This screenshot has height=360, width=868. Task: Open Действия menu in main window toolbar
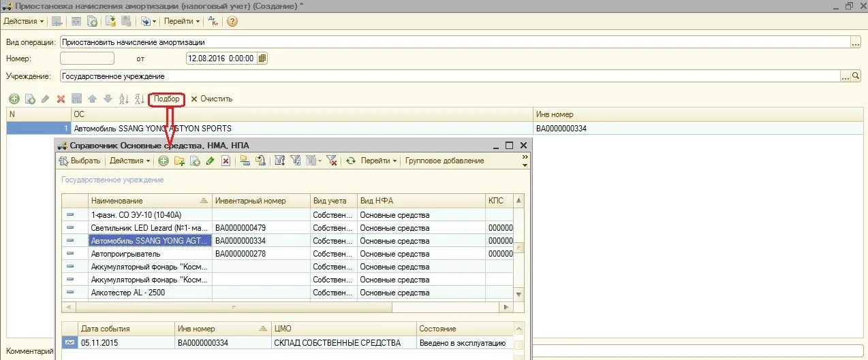point(23,22)
